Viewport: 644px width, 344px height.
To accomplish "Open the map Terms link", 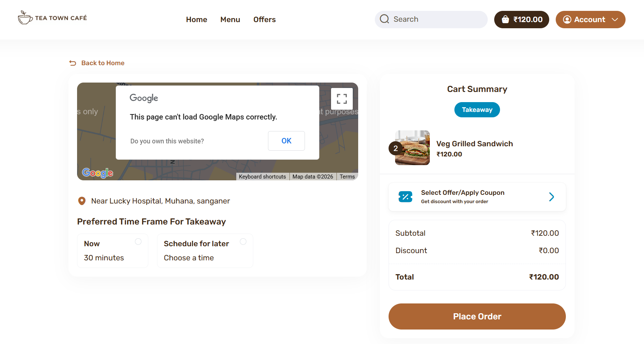I will click(x=347, y=177).
